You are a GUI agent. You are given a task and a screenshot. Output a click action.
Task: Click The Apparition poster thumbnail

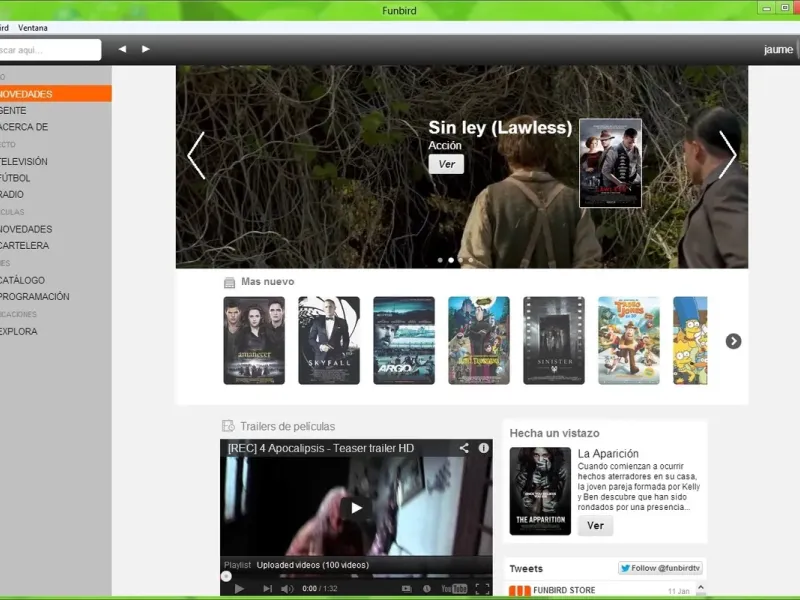540,491
